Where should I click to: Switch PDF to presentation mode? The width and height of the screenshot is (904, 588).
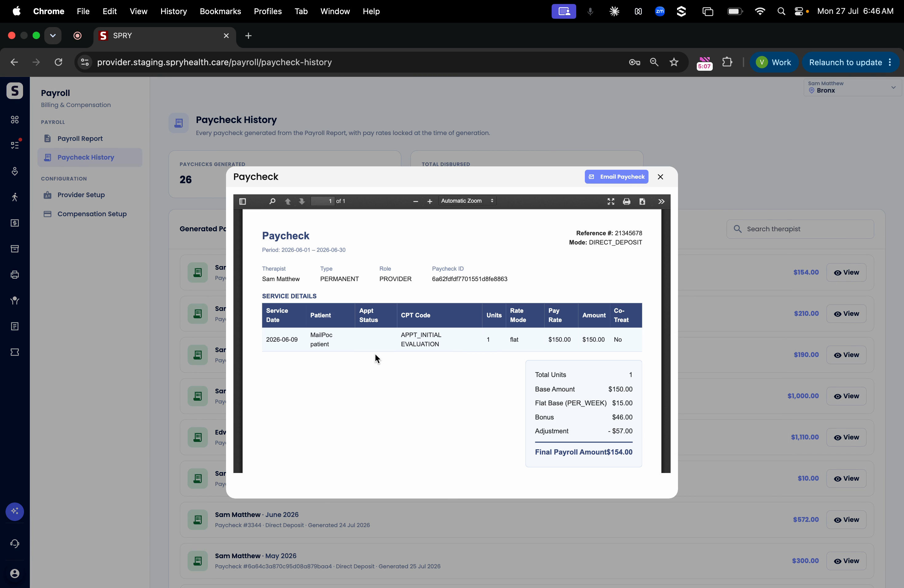coord(611,201)
